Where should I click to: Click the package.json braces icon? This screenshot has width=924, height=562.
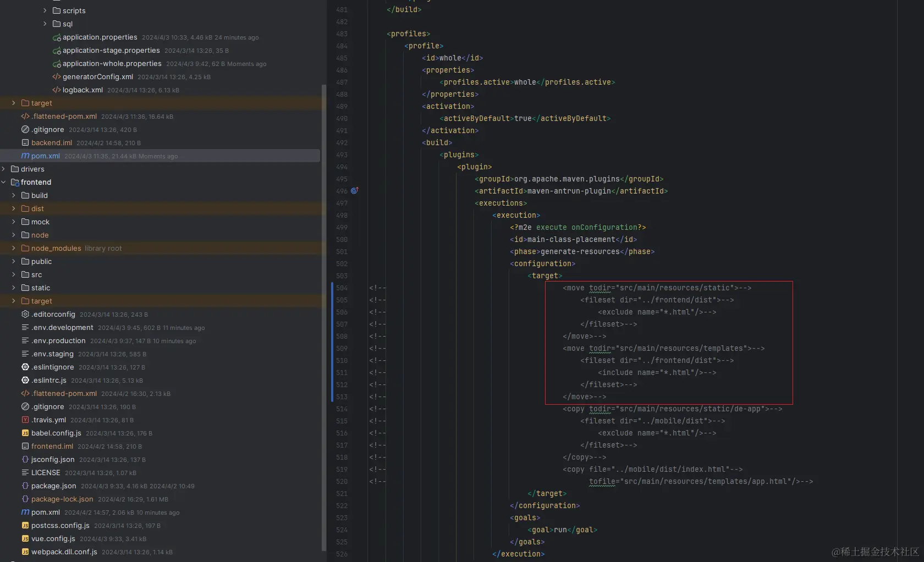tap(25, 486)
